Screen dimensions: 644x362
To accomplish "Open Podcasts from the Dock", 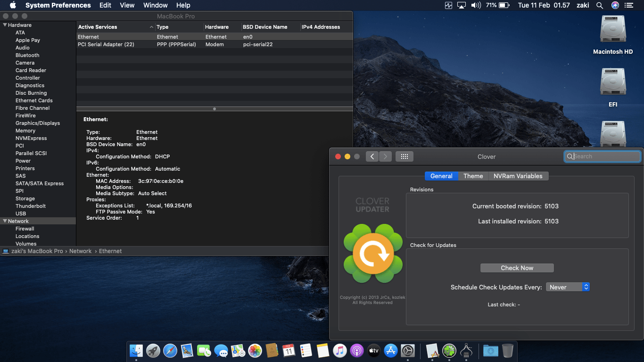I will click(357, 350).
